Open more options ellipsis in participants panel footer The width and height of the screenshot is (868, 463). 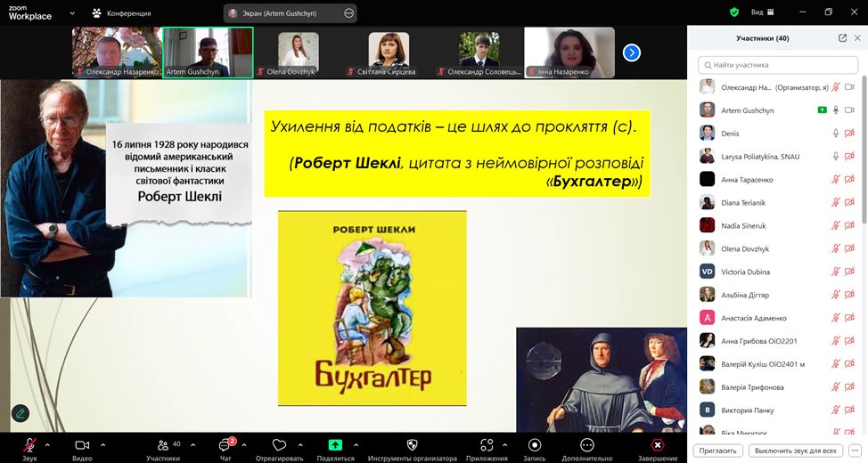(x=855, y=451)
